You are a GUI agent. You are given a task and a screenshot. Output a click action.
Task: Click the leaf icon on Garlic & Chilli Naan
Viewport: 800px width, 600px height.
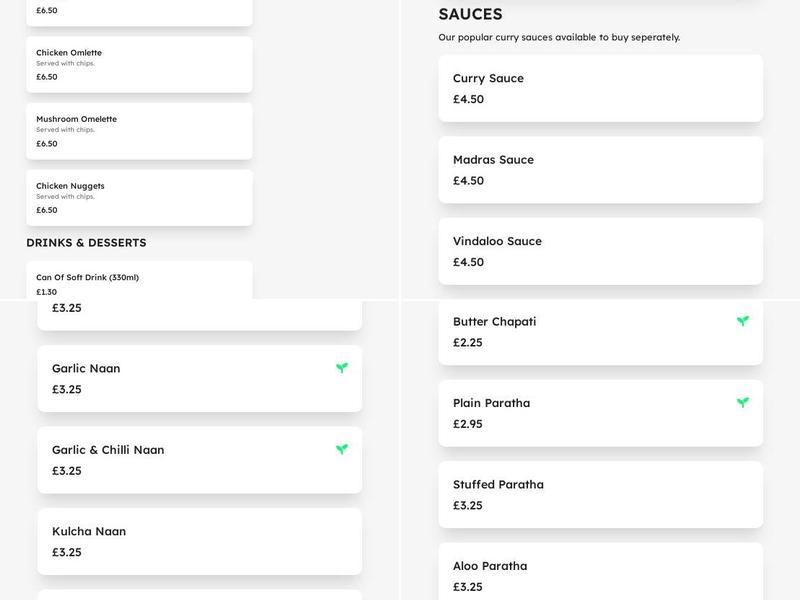coord(342,449)
